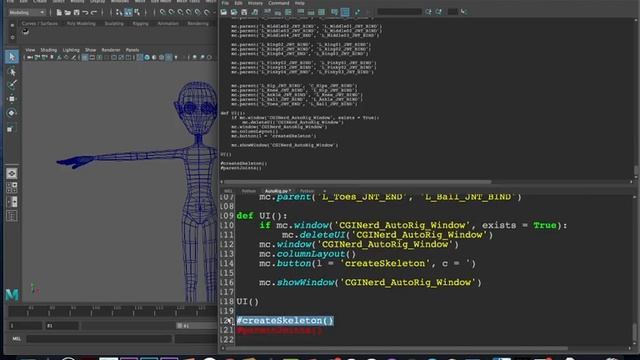640x360 pixels.
Task: Go to line icon in Script Editor
Action: (x=464, y=12)
